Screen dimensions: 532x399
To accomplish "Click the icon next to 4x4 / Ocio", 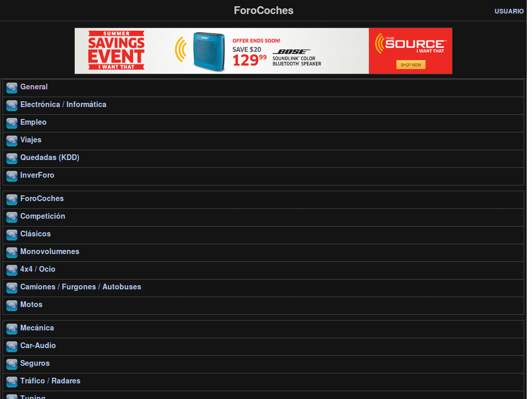I will pyautogui.click(x=12, y=270).
